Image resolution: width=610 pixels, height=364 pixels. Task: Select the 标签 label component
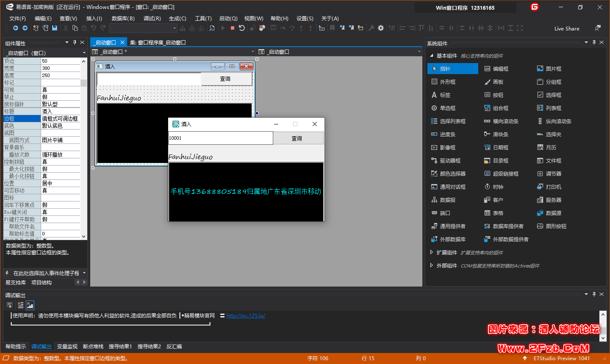[441, 95]
